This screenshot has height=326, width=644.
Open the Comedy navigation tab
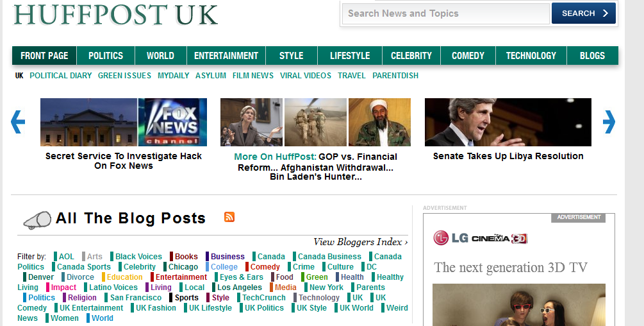468,55
